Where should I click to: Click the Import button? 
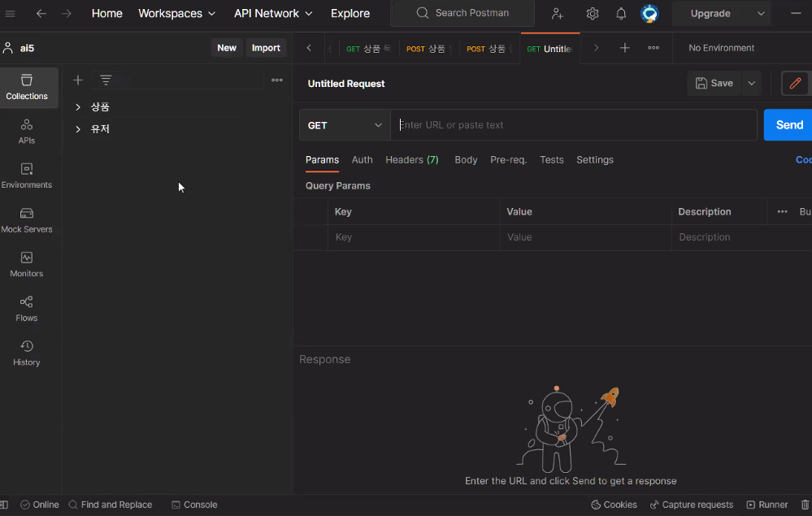click(266, 48)
